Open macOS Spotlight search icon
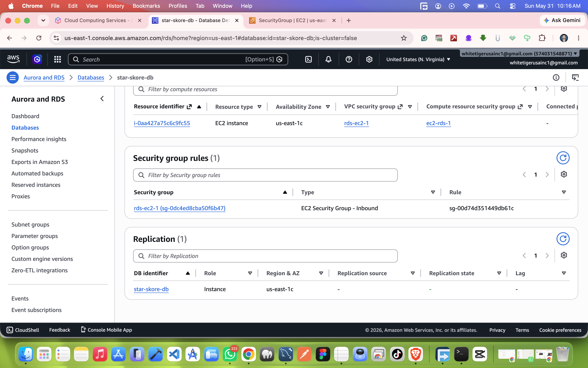The width and height of the screenshot is (588, 368). pyautogui.click(x=497, y=6)
